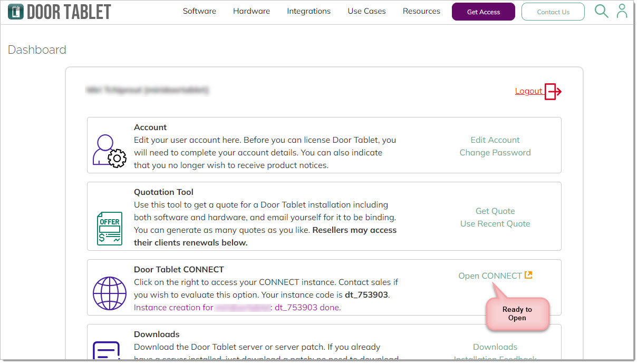Click the Use Recent Quote link

(495, 223)
